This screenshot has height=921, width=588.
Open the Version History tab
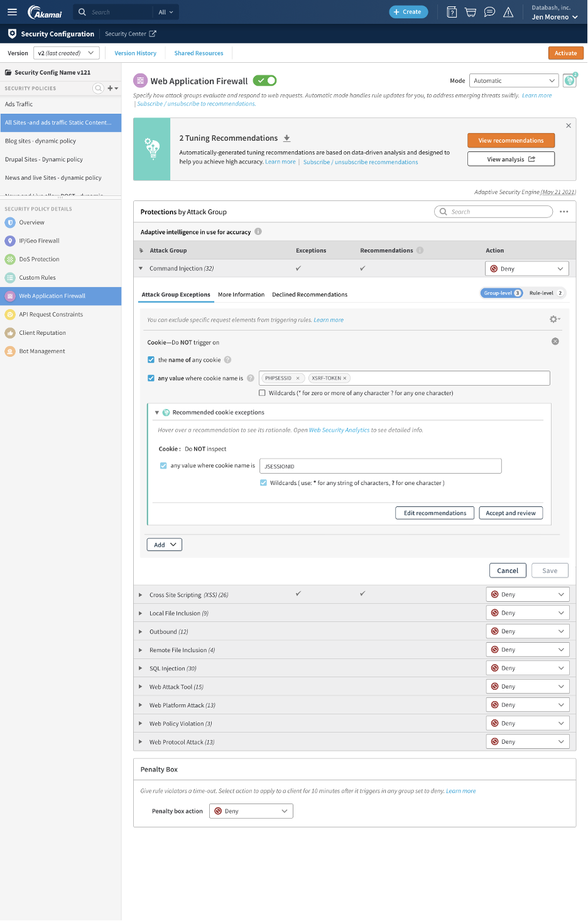135,53
